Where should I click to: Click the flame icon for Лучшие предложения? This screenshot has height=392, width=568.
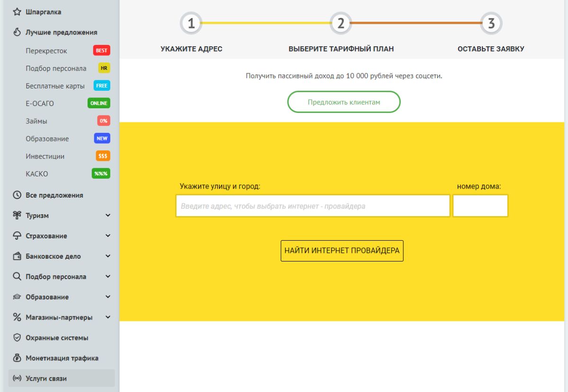point(17,32)
